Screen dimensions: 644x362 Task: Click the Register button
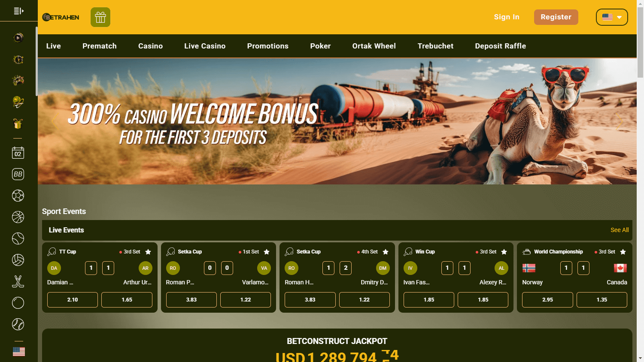click(x=556, y=17)
